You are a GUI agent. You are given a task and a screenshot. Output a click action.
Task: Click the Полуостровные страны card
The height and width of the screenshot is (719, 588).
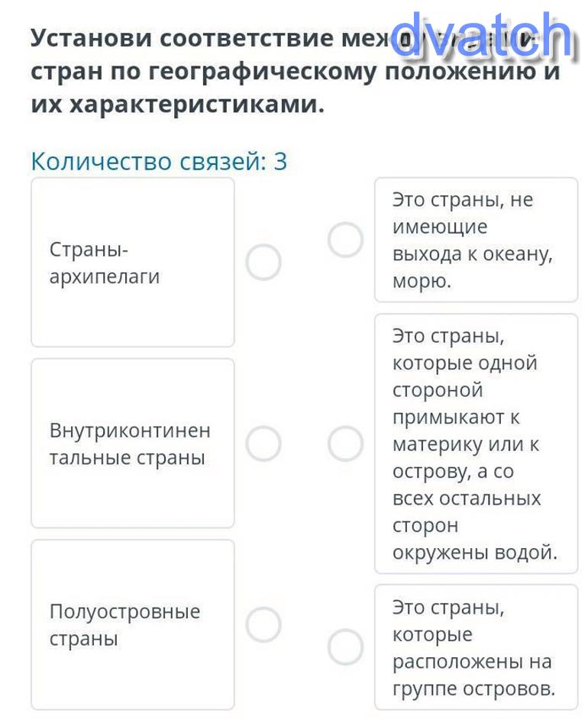pos(132,624)
